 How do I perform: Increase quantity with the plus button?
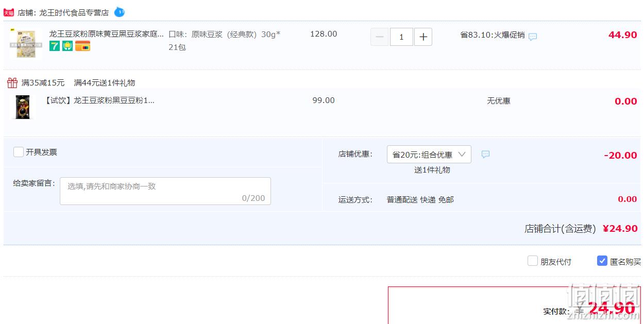(423, 37)
